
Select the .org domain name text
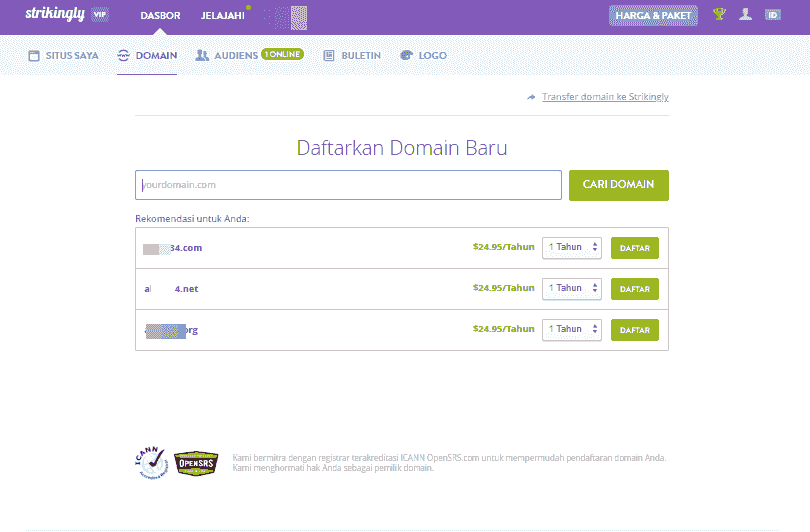coord(171,330)
